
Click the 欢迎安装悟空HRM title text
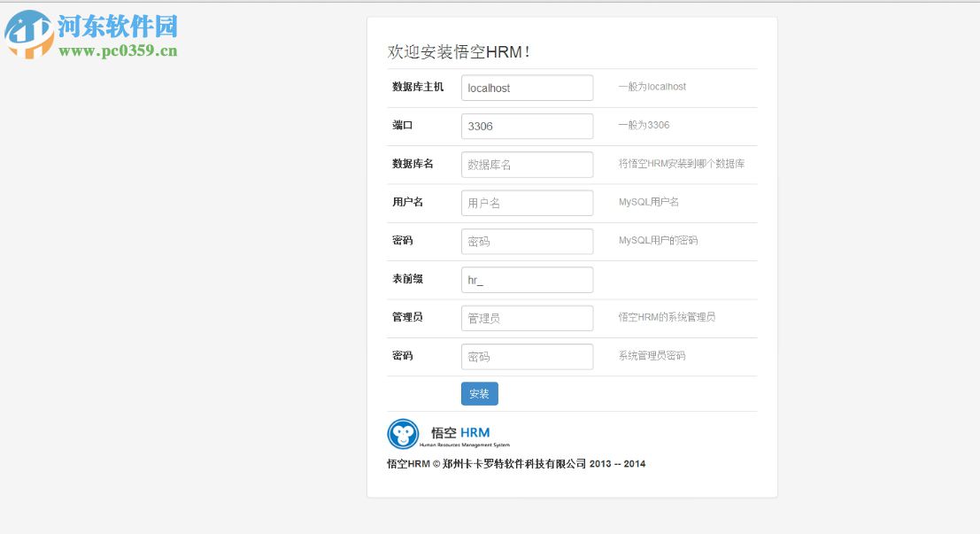point(459,52)
